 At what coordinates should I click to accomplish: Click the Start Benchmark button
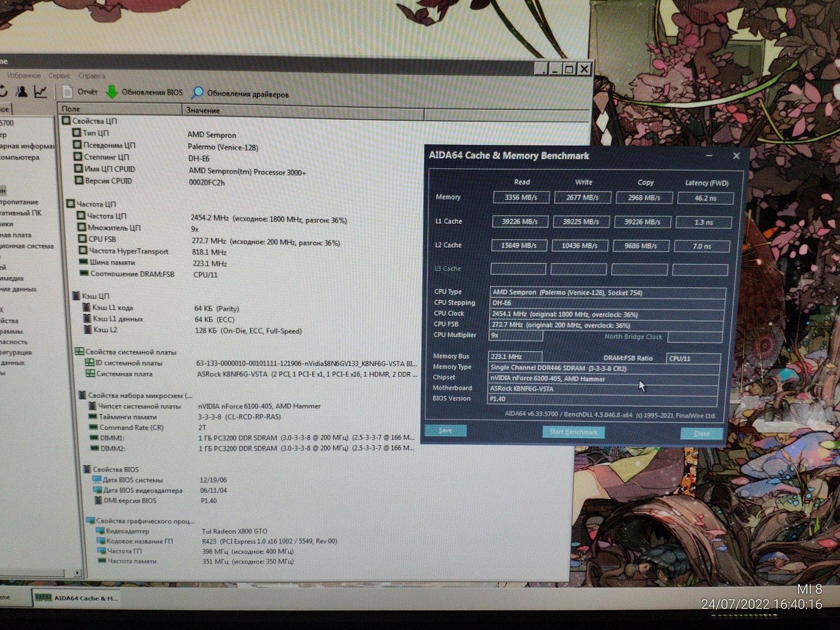573,432
